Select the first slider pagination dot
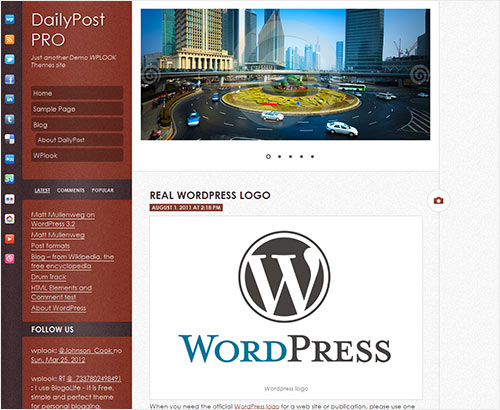 tap(268, 156)
